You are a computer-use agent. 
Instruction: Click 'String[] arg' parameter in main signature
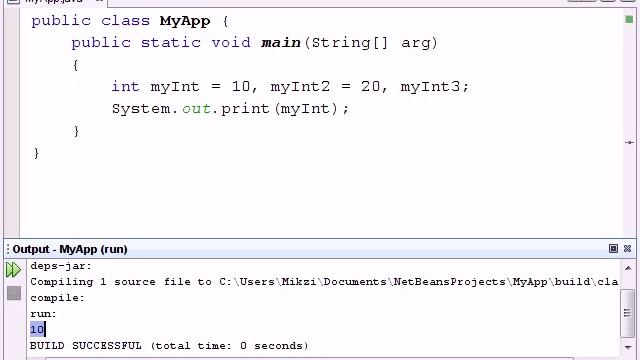coord(370,43)
